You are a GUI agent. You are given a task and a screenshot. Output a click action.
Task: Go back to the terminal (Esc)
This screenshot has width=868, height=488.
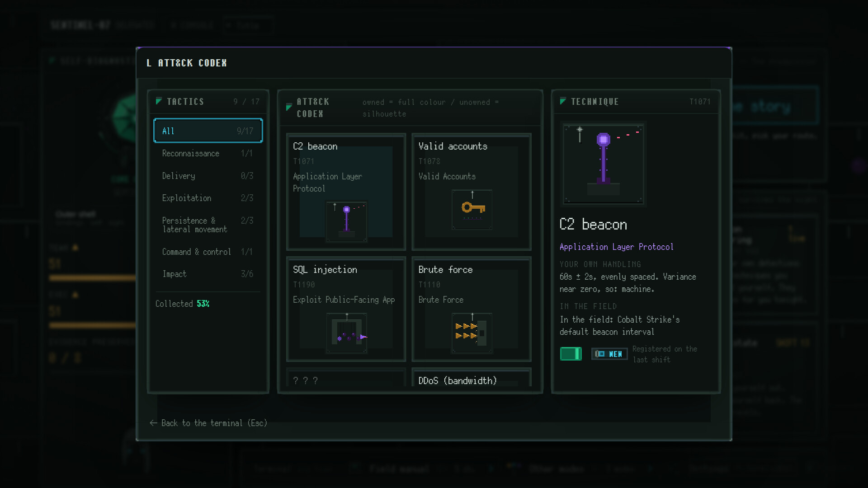[208, 423]
